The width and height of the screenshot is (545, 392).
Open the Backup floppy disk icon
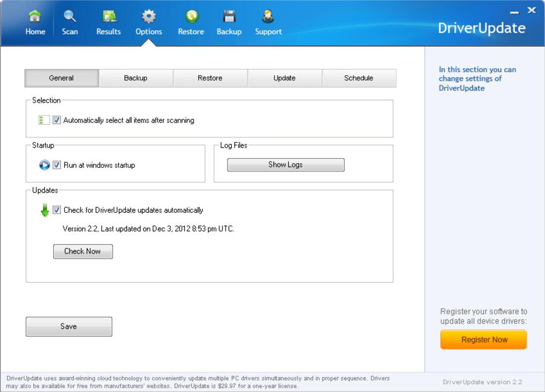[229, 17]
